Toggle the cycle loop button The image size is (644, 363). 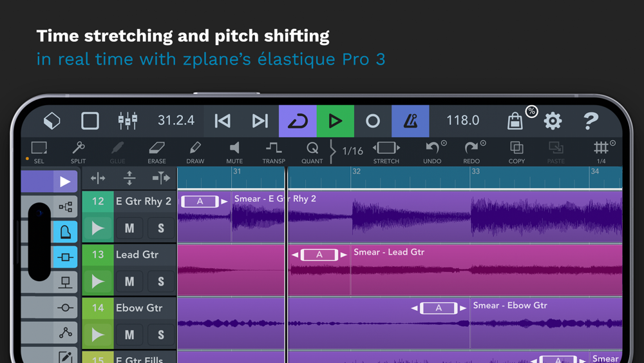pos(298,121)
